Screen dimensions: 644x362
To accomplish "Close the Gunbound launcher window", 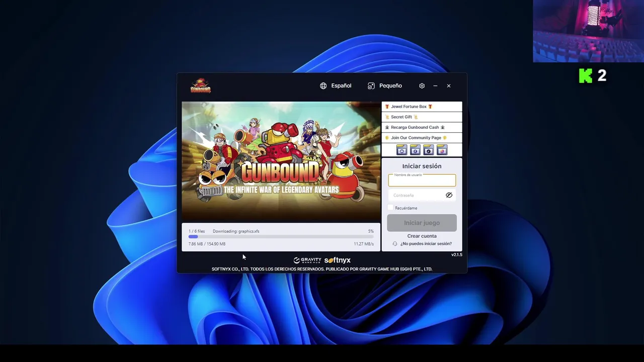I will (449, 86).
